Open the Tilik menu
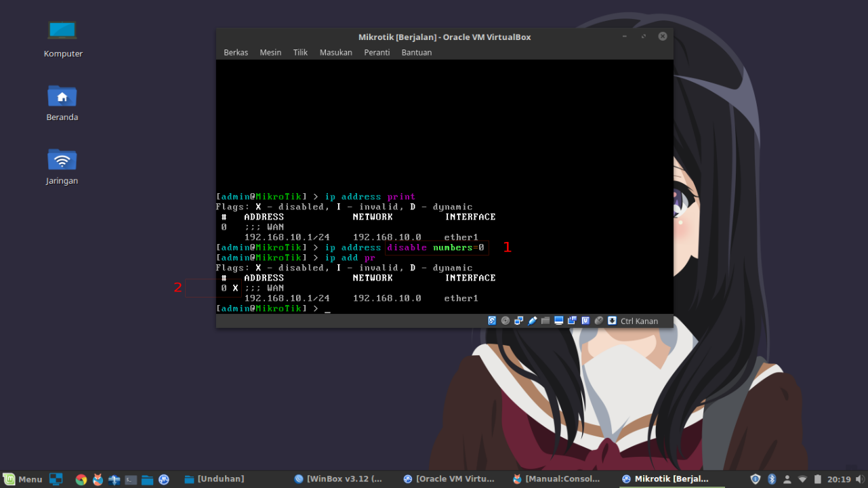The image size is (868, 488). (x=300, y=52)
